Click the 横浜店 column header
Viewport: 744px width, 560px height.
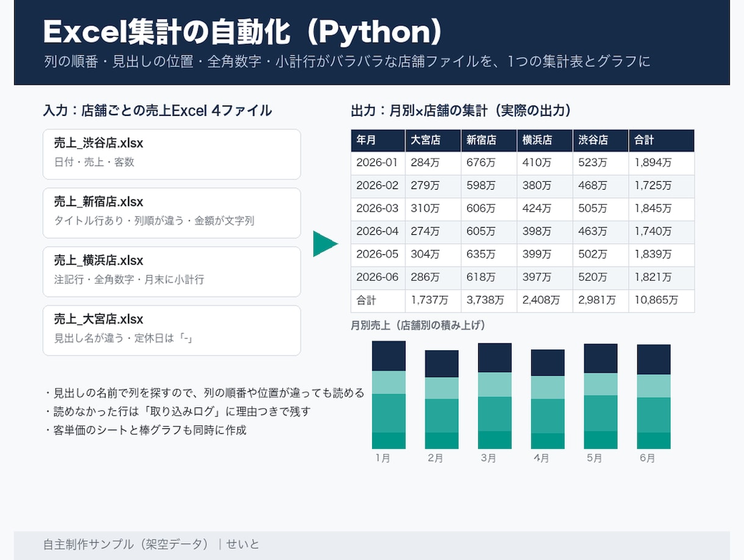click(x=545, y=140)
